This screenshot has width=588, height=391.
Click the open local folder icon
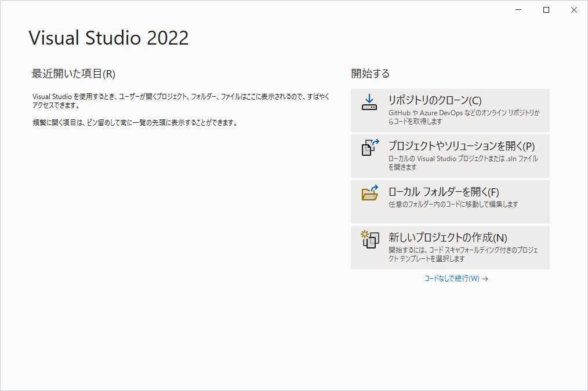[369, 193]
